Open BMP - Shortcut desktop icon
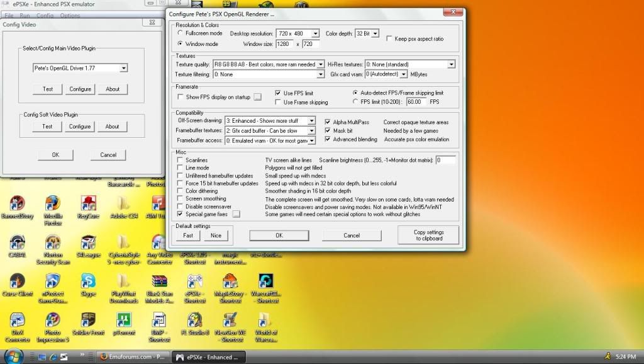Image resolution: width=644 pixels, height=364 pixels. 159,327
